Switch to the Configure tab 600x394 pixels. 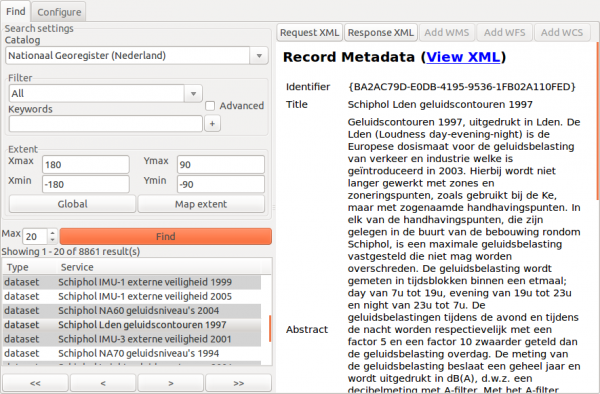(x=59, y=12)
